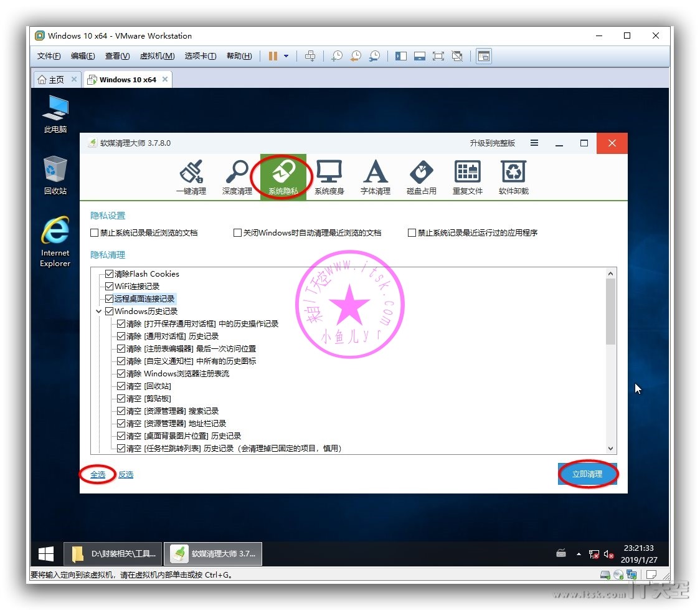The height and width of the screenshot is (610, 700).
Task: Open VMware 文件(F) menu
Action: [x=49, y=56]
